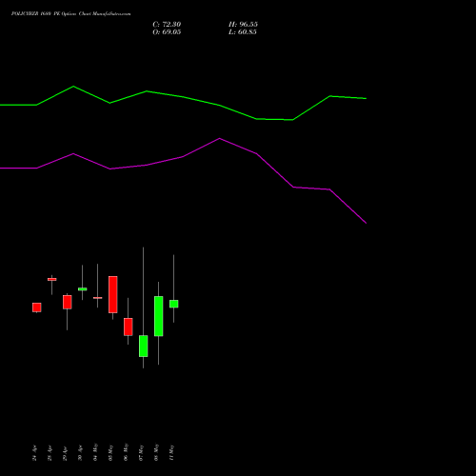
Task: Select the last green candle on 11 May
Action: pos(174,304)
